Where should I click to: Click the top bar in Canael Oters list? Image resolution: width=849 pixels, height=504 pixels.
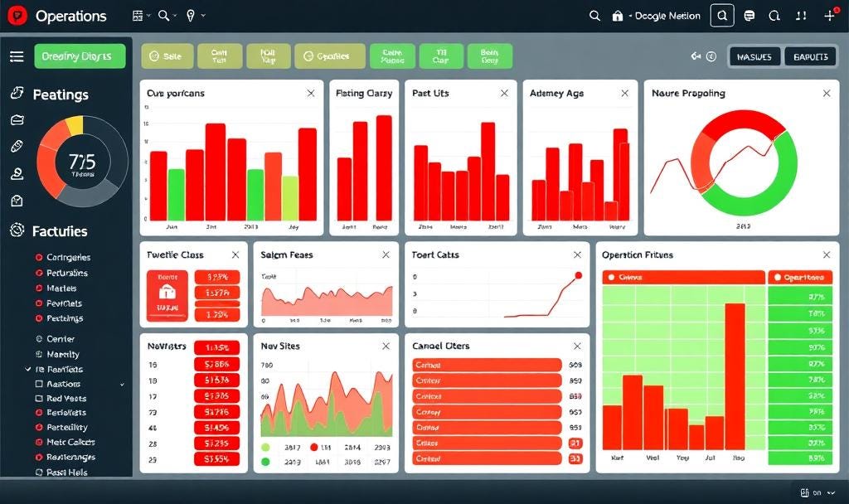(x=487, y=365)
